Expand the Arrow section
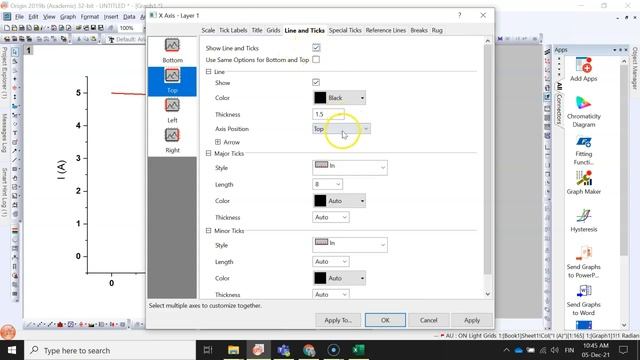Screen dimensions: 640x360 coord(218,142)
